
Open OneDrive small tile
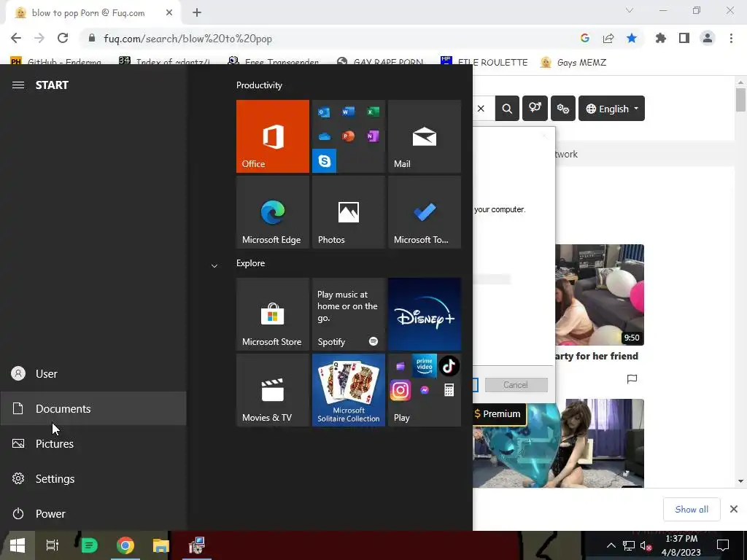(x=324, y=136)
